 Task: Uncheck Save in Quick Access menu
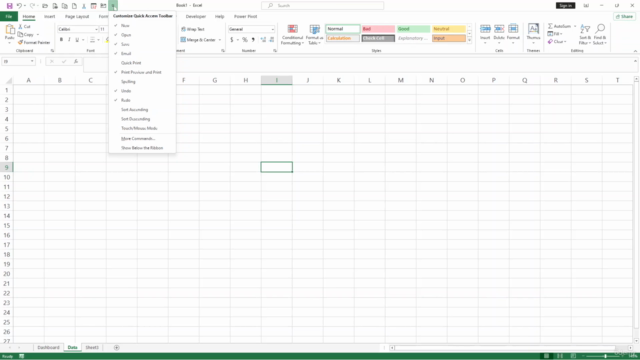142,44
